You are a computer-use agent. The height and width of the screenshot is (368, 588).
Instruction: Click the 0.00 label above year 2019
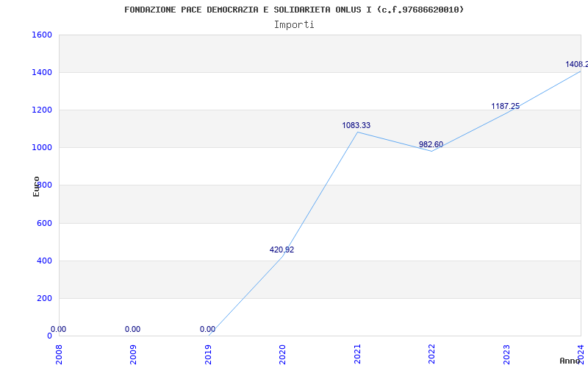(207, 329)
